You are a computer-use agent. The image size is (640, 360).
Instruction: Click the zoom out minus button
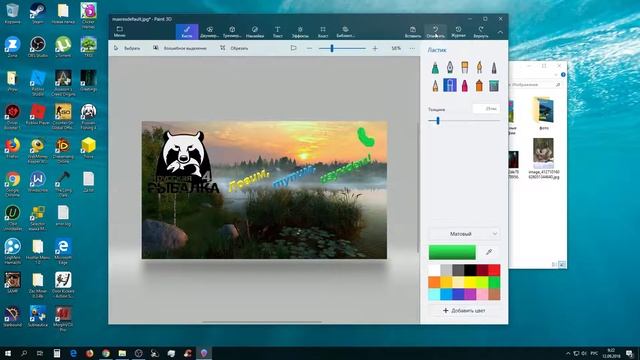click(309, 48)
